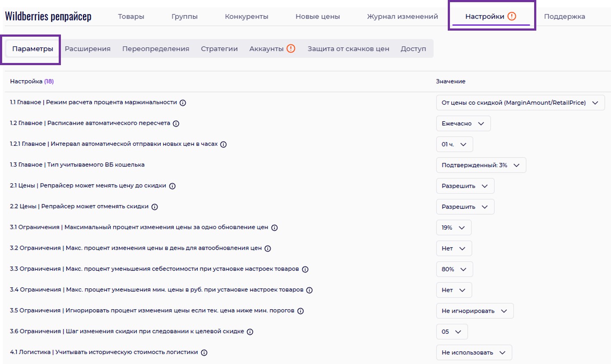Click info icon for 3.4 min price reduction
Image resolution: width=611 pixels, height=364 pixels.
click(x=309, y=290)
